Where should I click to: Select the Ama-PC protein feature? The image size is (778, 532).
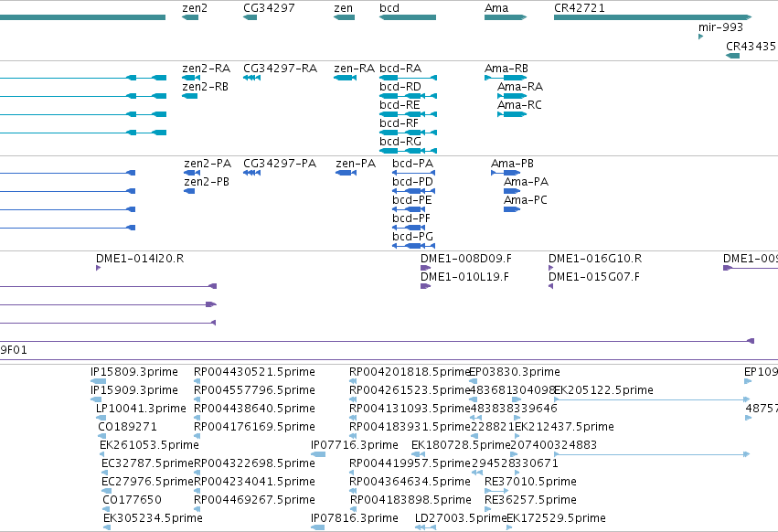coord(512,209)
